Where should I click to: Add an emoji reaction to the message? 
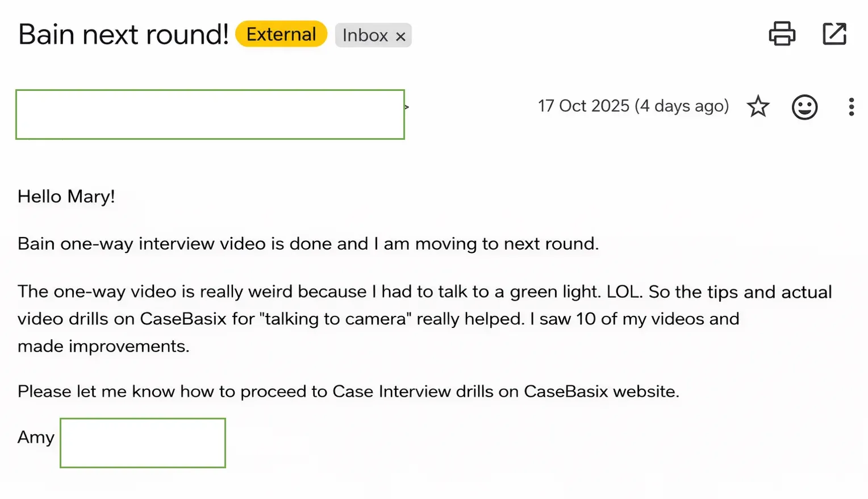[x=804, y=107]
